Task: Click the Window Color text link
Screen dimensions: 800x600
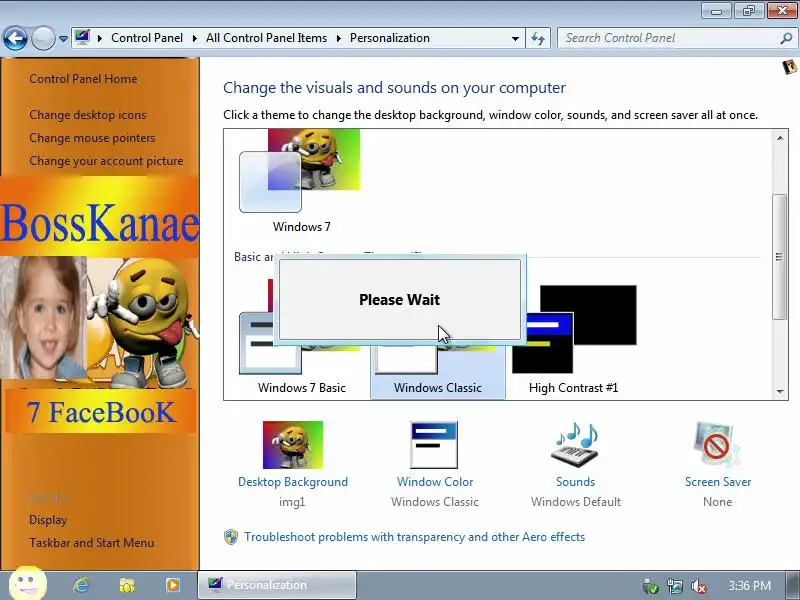Action: (x=435, y=482)
